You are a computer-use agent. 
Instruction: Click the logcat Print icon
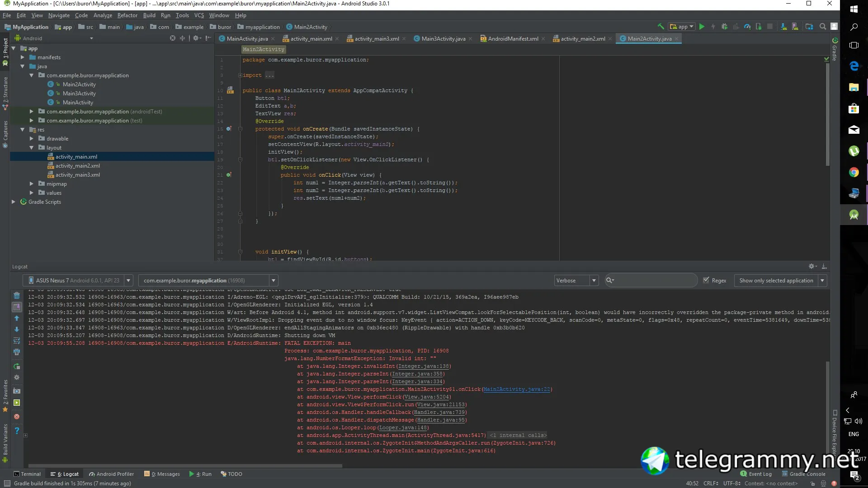[17, 352]
